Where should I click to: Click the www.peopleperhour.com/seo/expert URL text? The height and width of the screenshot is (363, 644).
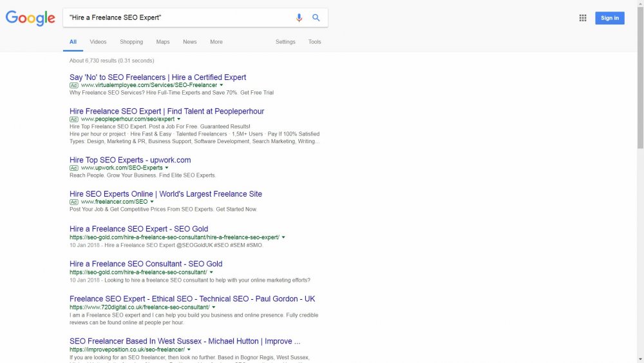[128, 119]
